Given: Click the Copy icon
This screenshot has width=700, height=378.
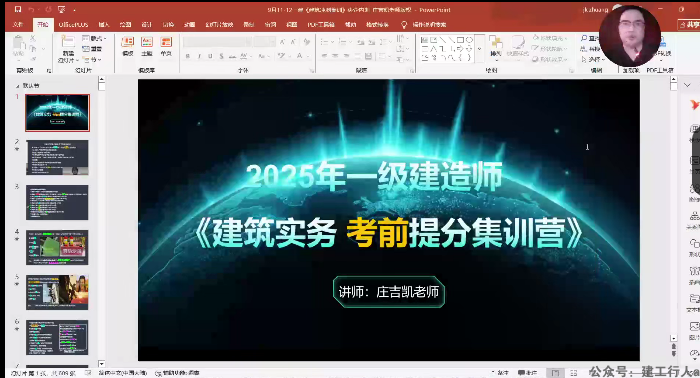Looking at the screenshot, I should tap(33, 49).
